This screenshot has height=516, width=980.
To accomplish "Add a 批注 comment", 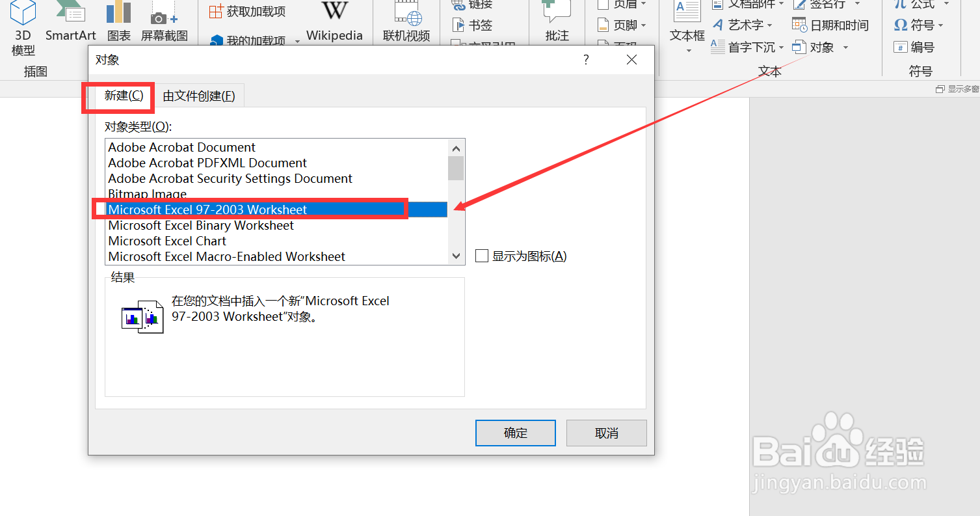I will pyautogui.click(x=557, y=23).
